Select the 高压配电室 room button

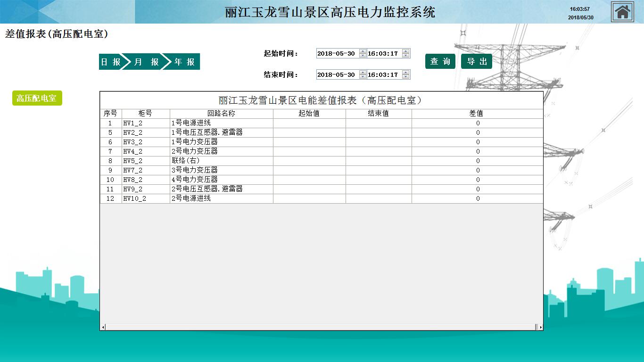37,98
